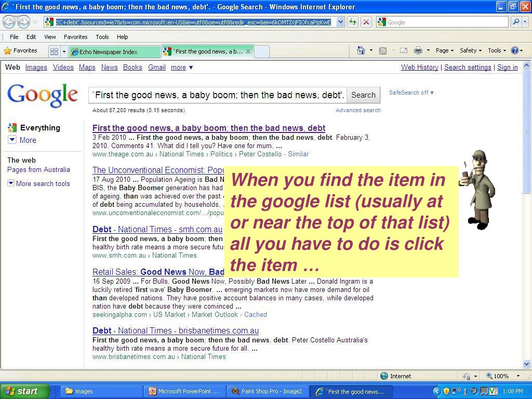Viewport: 532px width, 399px height.
Task: Open Web History link
Action: click(x=419, y=67)
